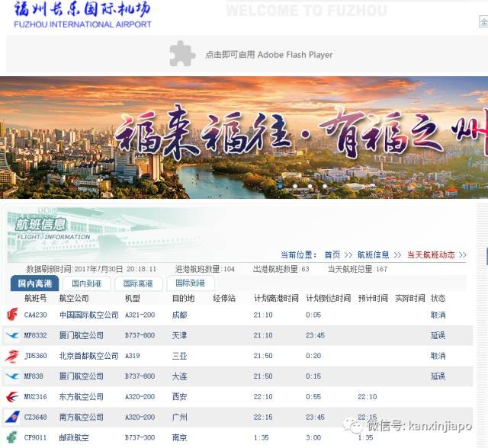Screen dimensions: 488x448
Task: Click the China Eastern logo beside flight MU2316
Action: [x=12, y=397]
